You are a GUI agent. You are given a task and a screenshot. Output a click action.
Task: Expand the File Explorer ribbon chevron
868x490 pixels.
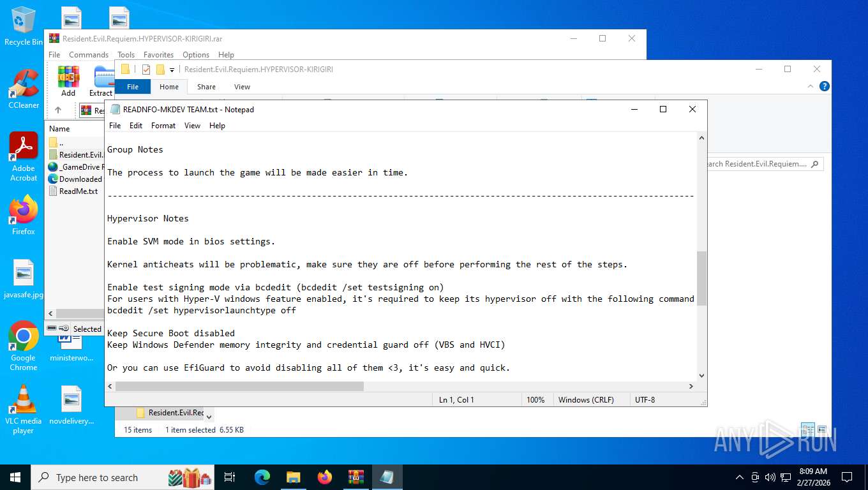pyautogui.click(x=811, y=86)
